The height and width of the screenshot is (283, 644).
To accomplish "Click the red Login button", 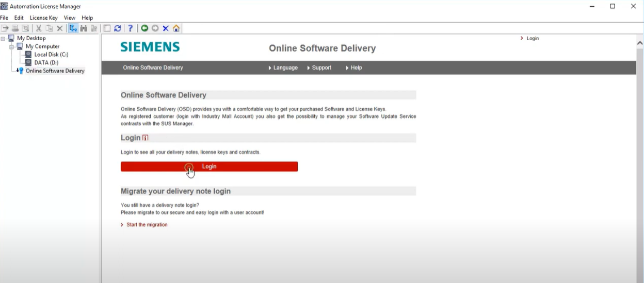I will [x=209, y=167].
